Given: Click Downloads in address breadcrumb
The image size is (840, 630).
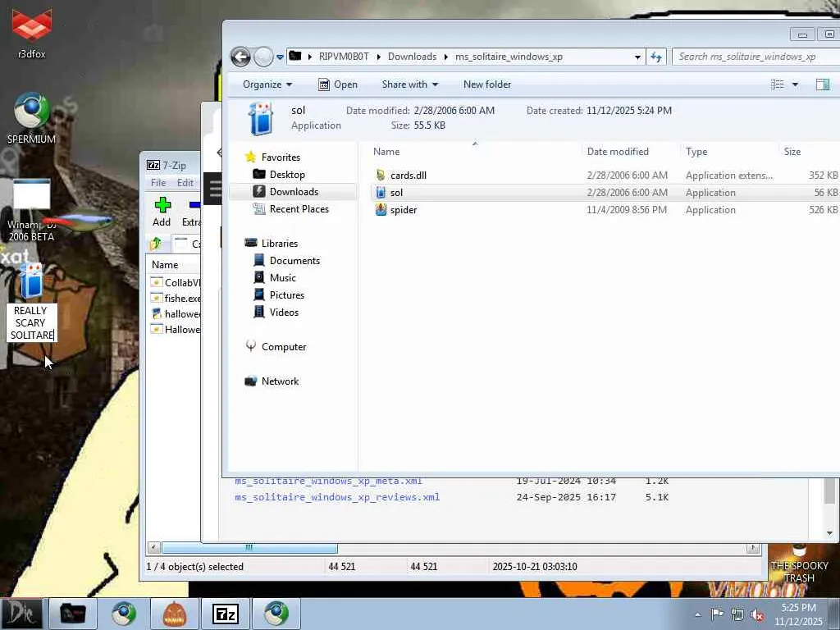Looking at the screenshot, I should point(412,57).
